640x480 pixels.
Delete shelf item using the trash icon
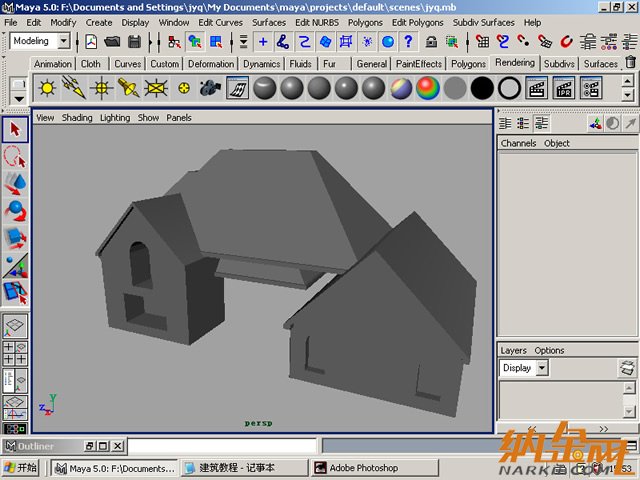pyautogui.click(x=630, y=63)
